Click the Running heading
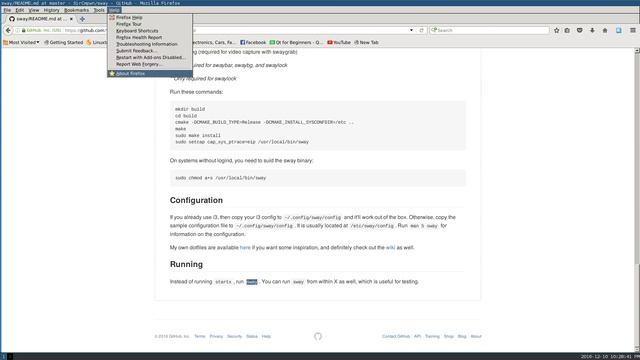Image resolution: width=640 pixels, height=360 pixels. point(186,264)
